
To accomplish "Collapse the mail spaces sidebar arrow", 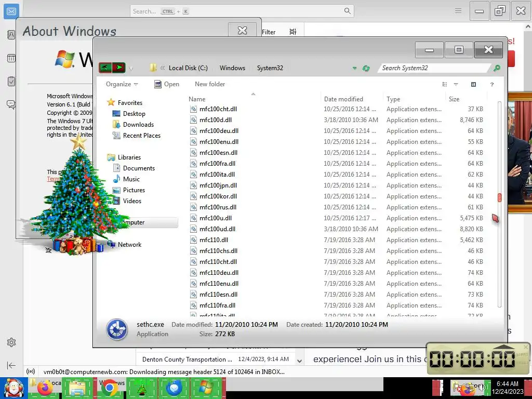I will (11, 365).
